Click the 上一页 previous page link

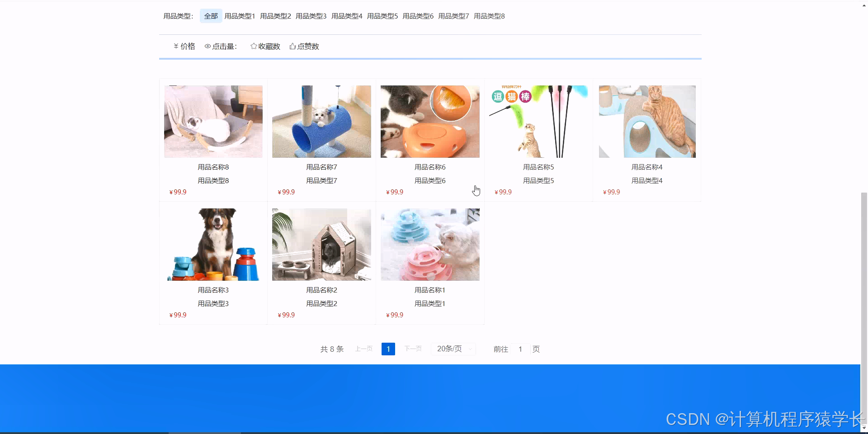click(363, 349)
